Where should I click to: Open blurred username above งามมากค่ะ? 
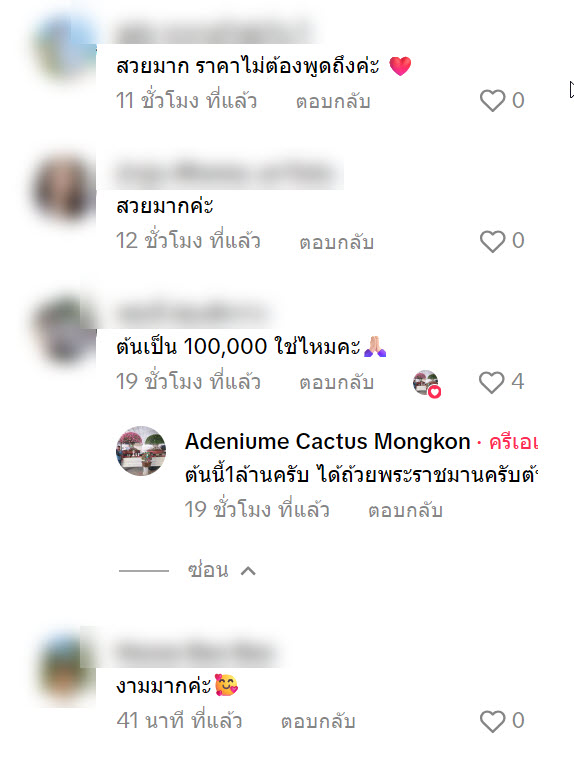195,654
